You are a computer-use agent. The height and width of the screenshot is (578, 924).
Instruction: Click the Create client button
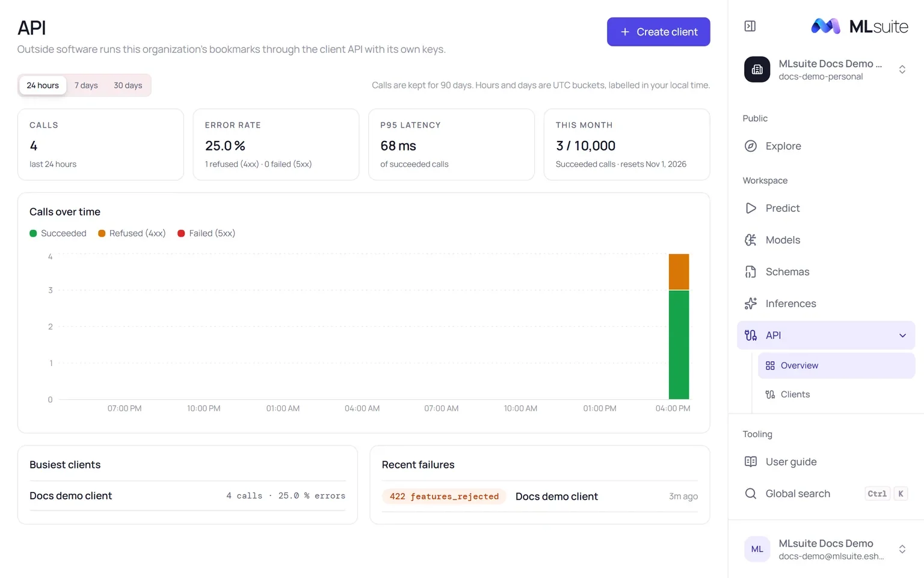point(658,32)
